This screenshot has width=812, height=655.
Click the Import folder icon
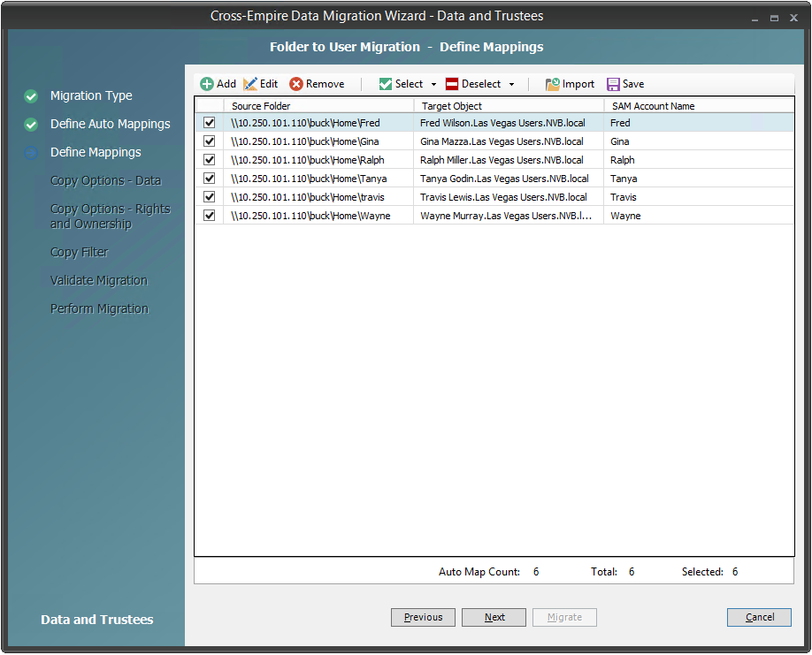coord(553,84)
